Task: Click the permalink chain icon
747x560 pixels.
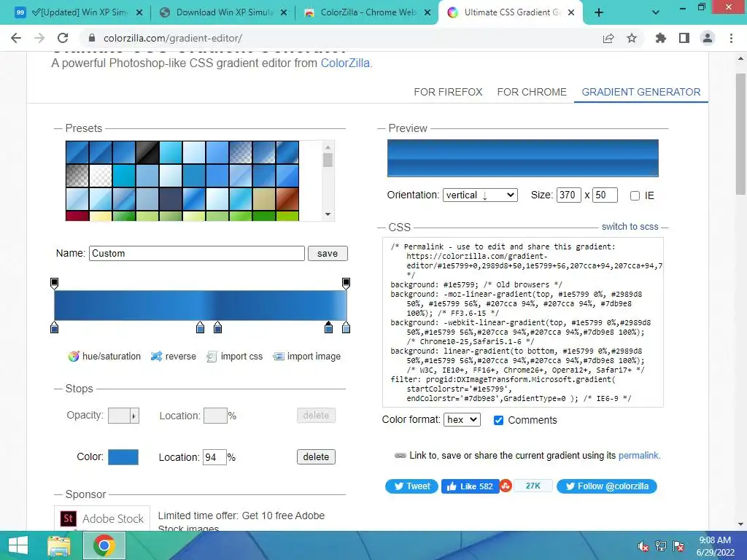Action: (400, 456)
